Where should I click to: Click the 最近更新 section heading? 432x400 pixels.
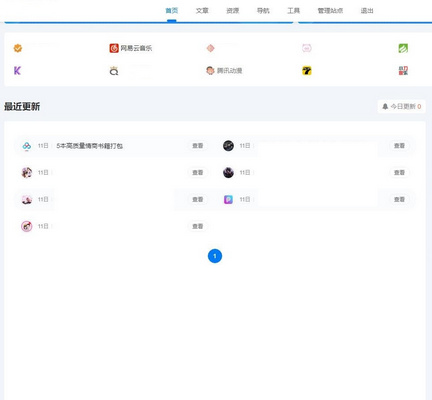(x=22, y=107)
